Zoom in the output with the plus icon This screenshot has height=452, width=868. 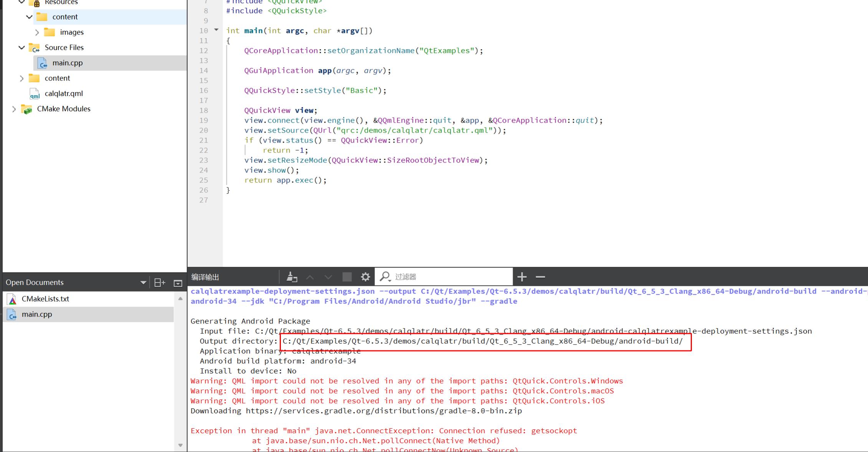[522, 277]
